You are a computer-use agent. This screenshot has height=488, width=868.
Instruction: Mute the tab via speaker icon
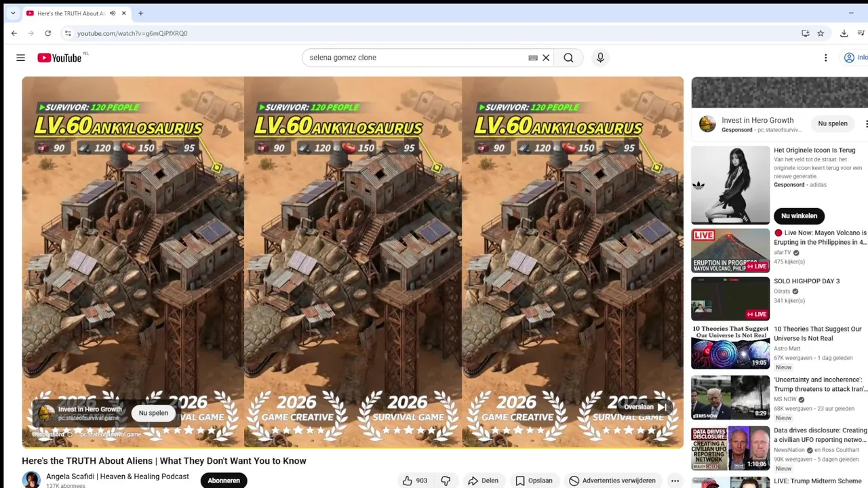coord(113,13)
